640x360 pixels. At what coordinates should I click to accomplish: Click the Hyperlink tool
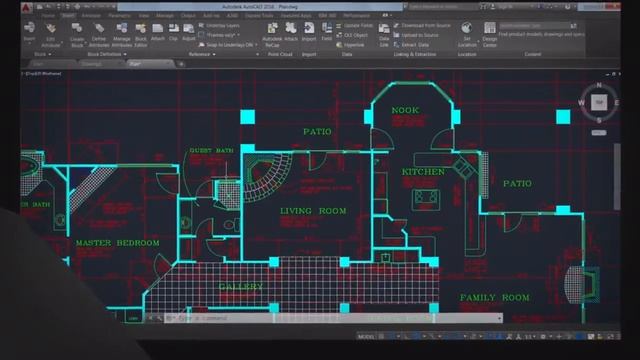(x=350, y=45)
